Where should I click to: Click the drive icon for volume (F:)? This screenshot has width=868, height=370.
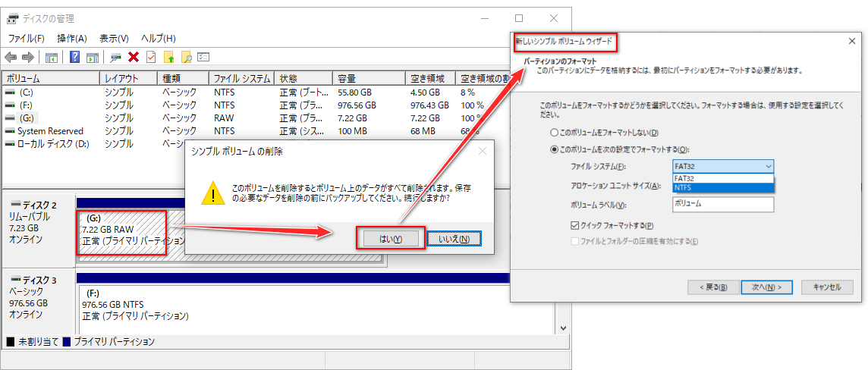(x=10, y=105)
